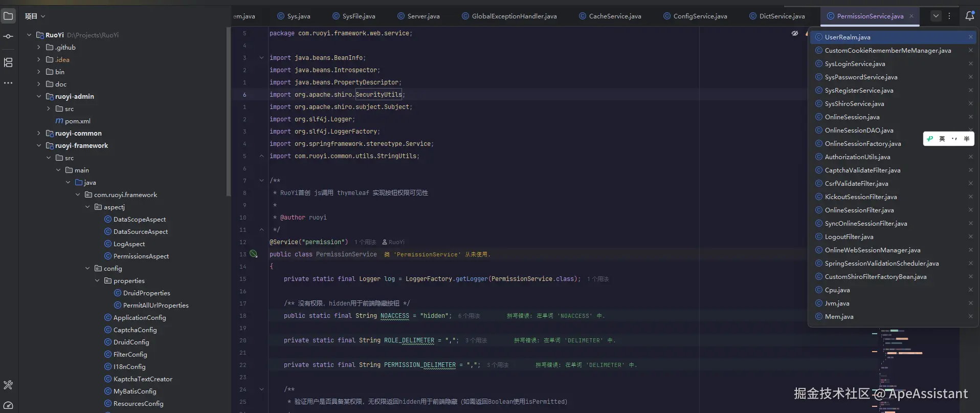Expand the .github folder
980x413 pixels.
tap(39, 47)
